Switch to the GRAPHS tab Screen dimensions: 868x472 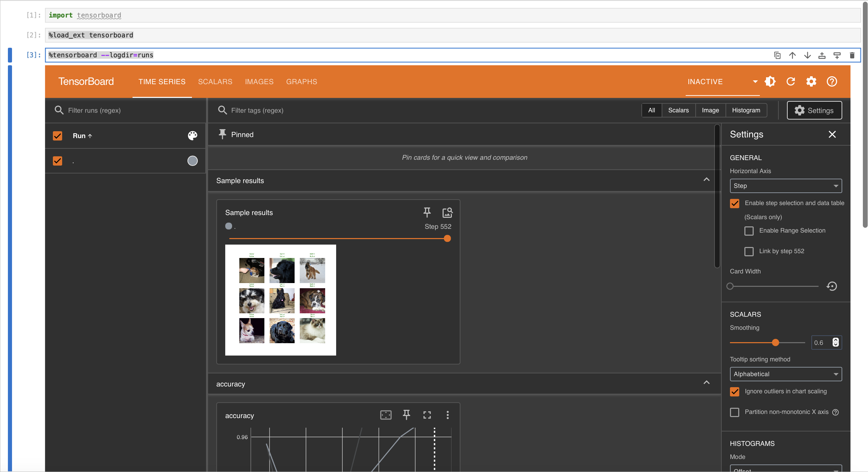tap(301, 82)
